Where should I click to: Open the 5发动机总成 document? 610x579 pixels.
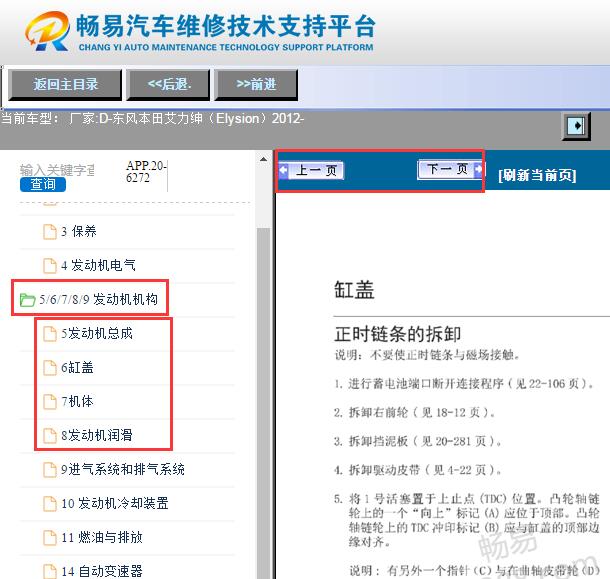97,333
